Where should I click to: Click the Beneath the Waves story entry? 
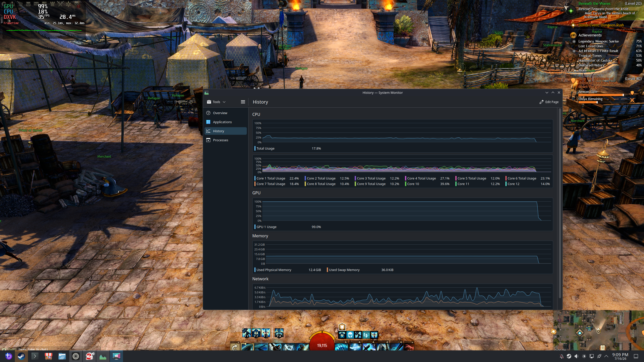coord(594,4)
